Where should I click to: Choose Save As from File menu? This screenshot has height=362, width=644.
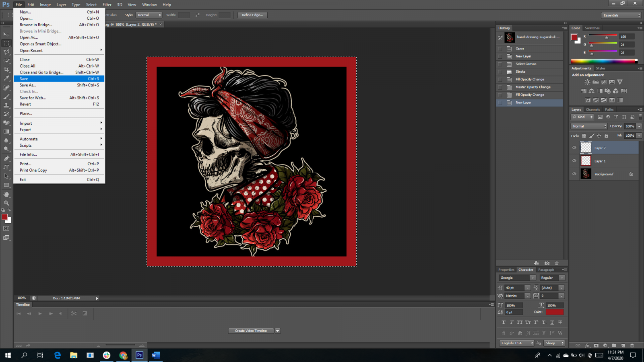28,85
